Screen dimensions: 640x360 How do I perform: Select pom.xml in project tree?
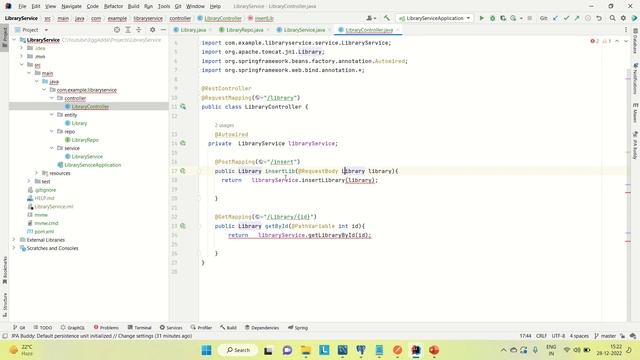(44, 231)
